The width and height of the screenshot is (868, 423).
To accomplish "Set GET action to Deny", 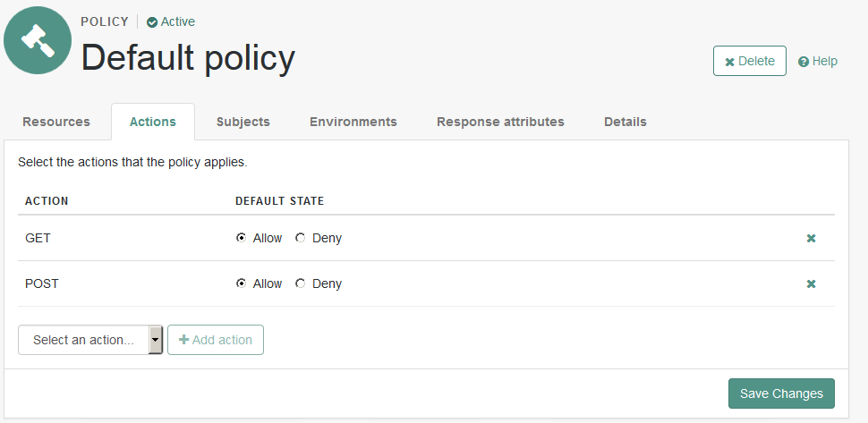I will coord(301,238).
